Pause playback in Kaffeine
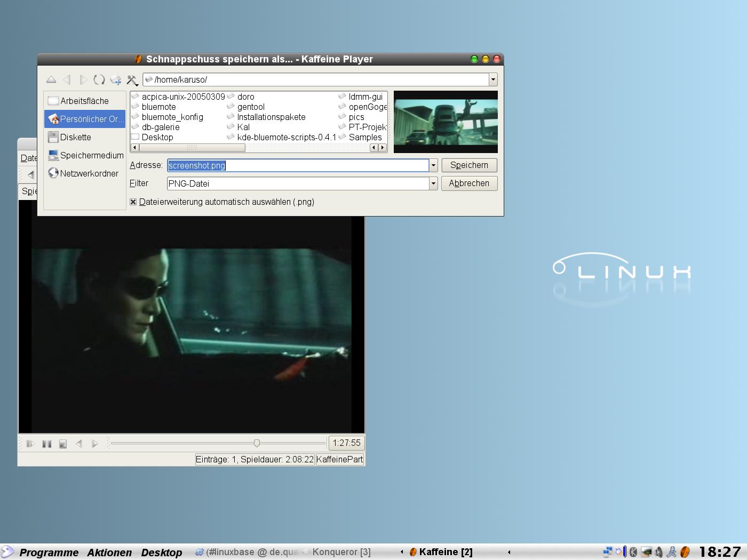Screen dimensions: 747x560 47,444
